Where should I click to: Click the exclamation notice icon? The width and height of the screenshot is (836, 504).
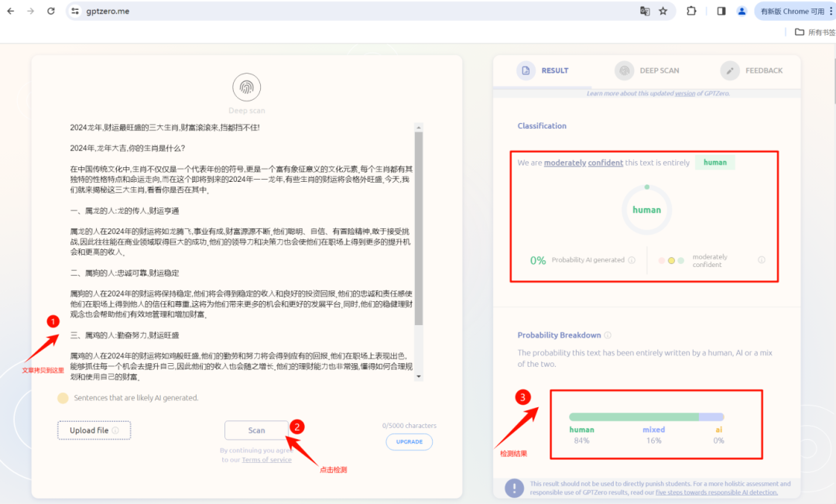click(514, 488)
